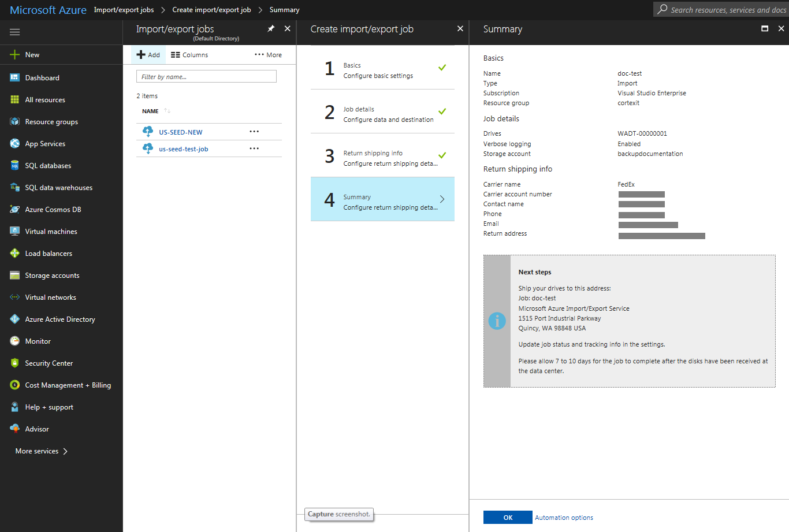Open us-seed-test-job link

184,149
